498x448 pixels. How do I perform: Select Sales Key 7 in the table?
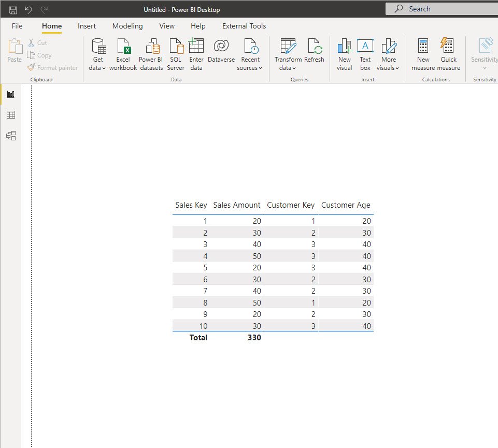(205, 291)
